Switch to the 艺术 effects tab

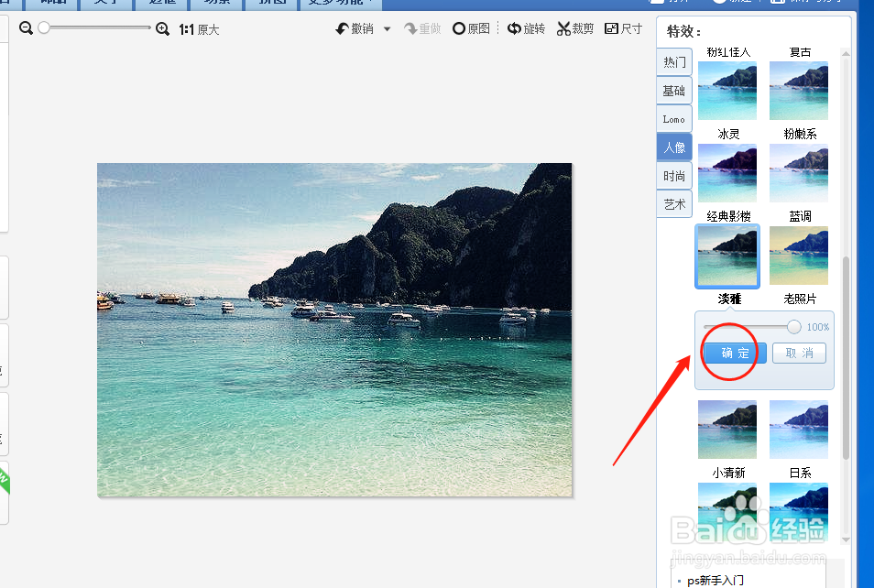[x=674, y=204]
